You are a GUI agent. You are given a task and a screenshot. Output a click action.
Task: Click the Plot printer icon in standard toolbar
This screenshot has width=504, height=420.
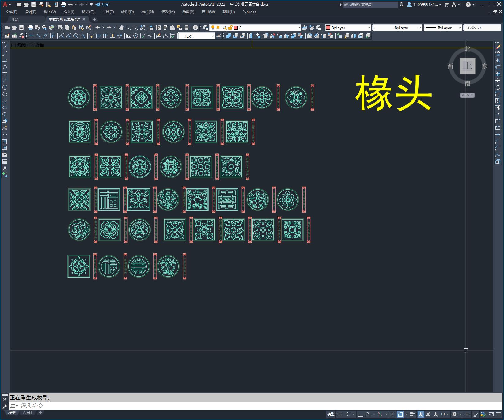[30, 28]
